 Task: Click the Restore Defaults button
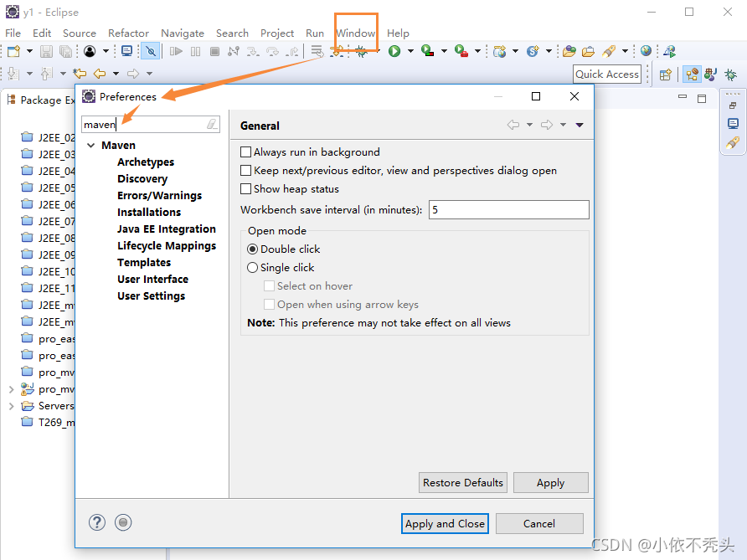pos(462,483)
